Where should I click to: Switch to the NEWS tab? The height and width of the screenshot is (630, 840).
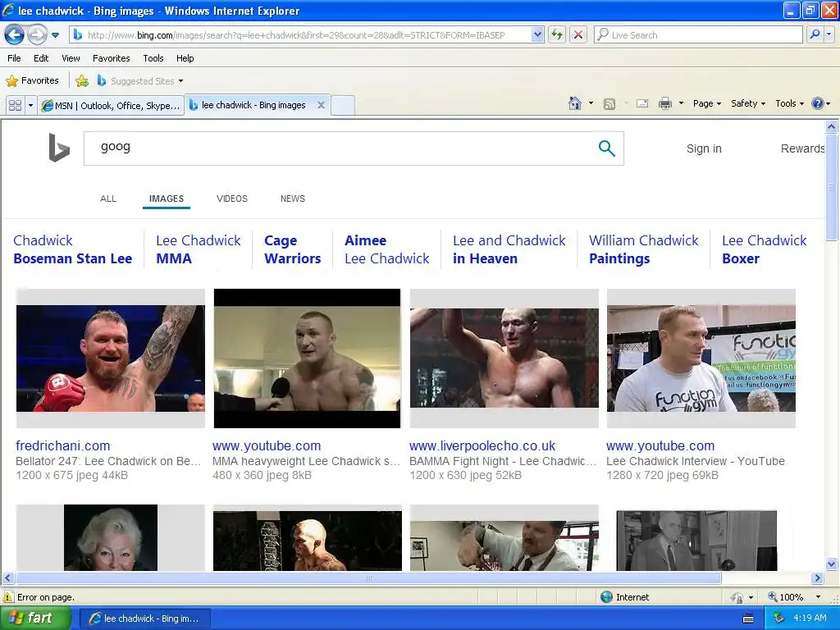[293, 199]
